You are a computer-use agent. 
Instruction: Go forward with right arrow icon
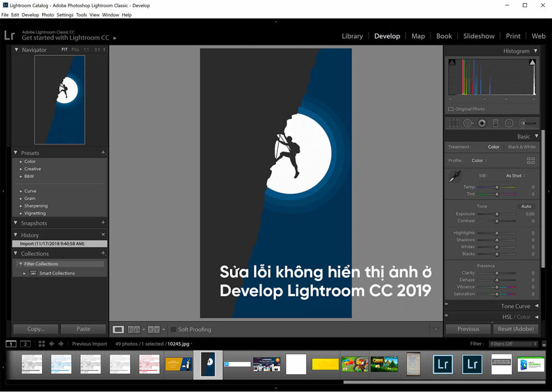click(x=61, y=344)
